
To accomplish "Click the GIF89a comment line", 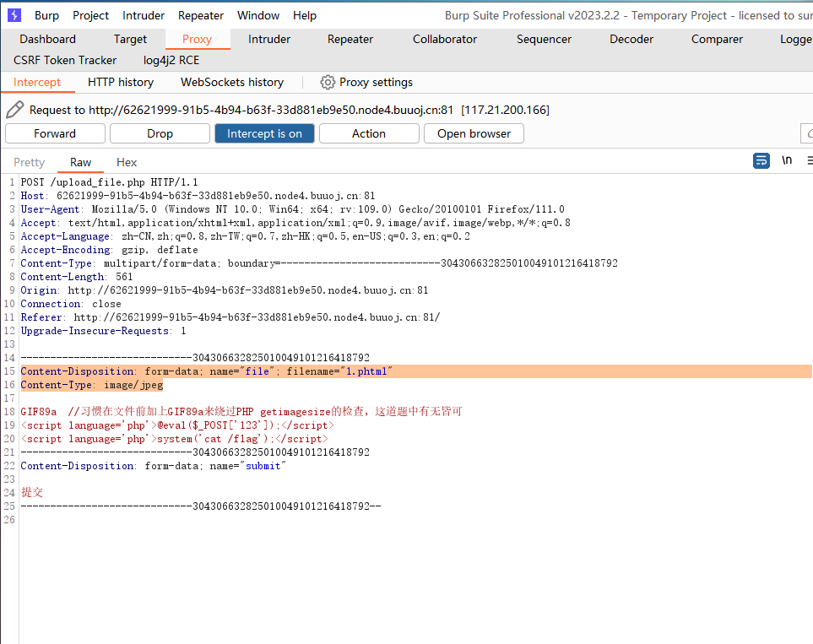I will point(241,412).
